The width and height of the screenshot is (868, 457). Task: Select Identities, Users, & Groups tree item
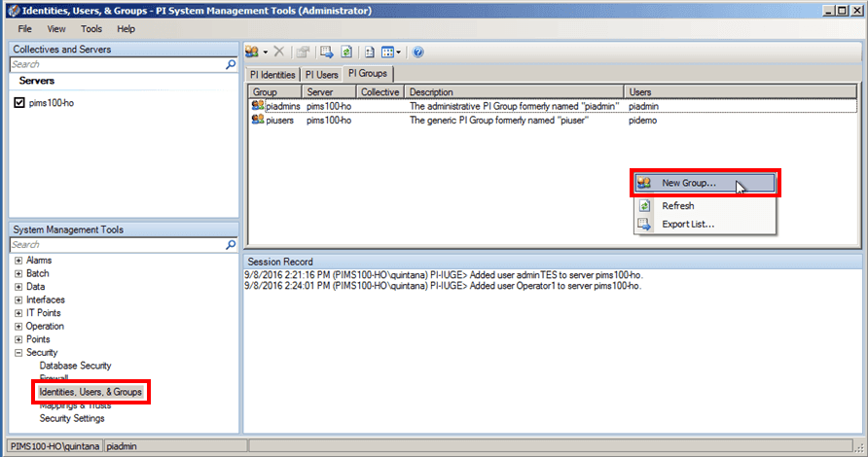click(x=90, y=392)
